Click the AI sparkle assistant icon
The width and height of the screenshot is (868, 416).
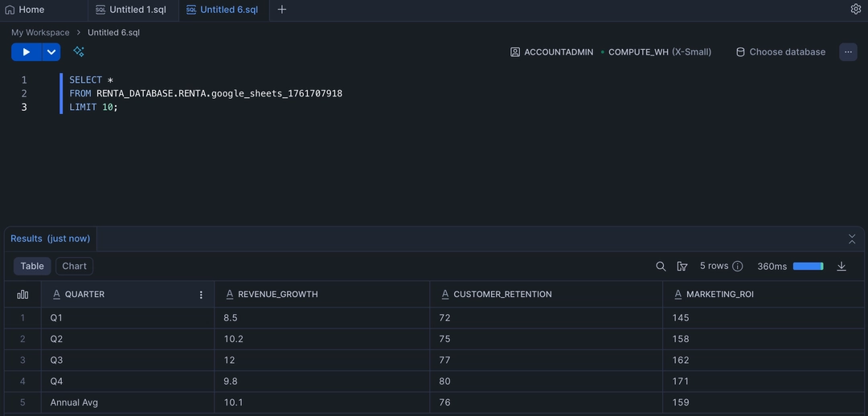79,52
